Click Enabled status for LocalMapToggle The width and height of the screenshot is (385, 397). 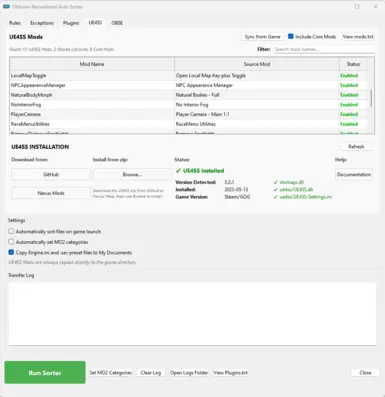(349, 76)
